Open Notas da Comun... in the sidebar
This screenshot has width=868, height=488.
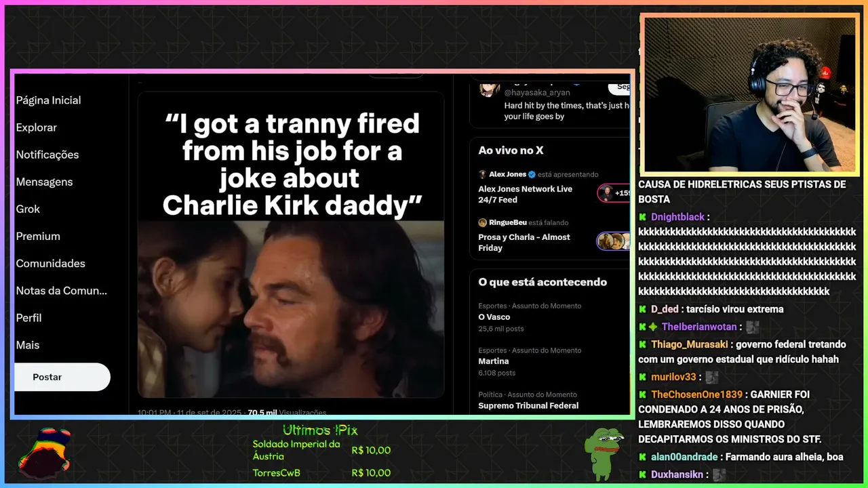pos(62,290)
